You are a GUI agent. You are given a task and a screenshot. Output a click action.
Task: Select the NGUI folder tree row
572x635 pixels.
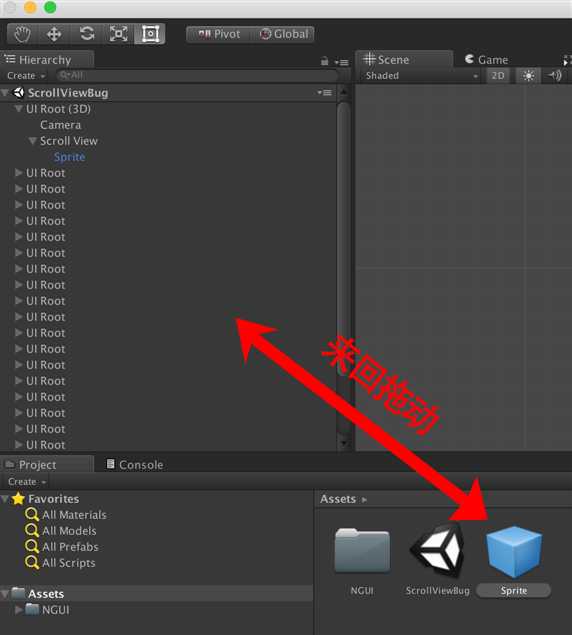pos(156,610)
